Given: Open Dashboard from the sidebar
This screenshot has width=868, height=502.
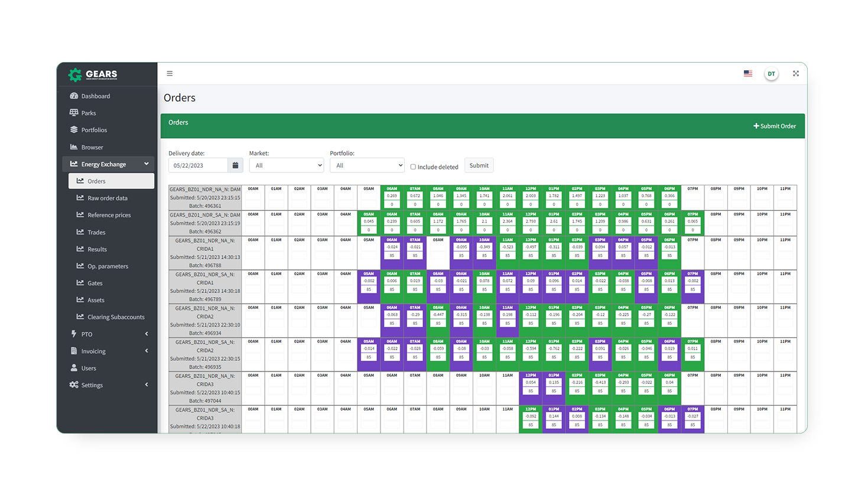Looking at the screenshot, I should coord(95,96).
